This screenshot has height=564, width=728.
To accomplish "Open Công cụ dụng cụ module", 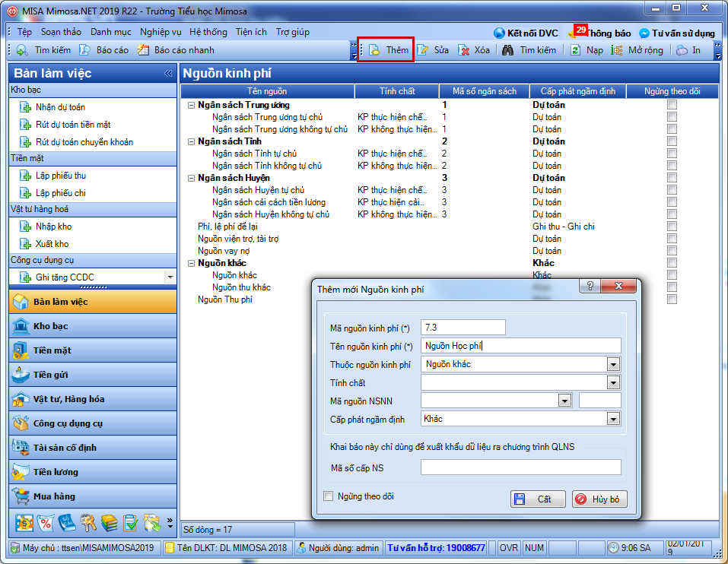I will tap(92, 423).
